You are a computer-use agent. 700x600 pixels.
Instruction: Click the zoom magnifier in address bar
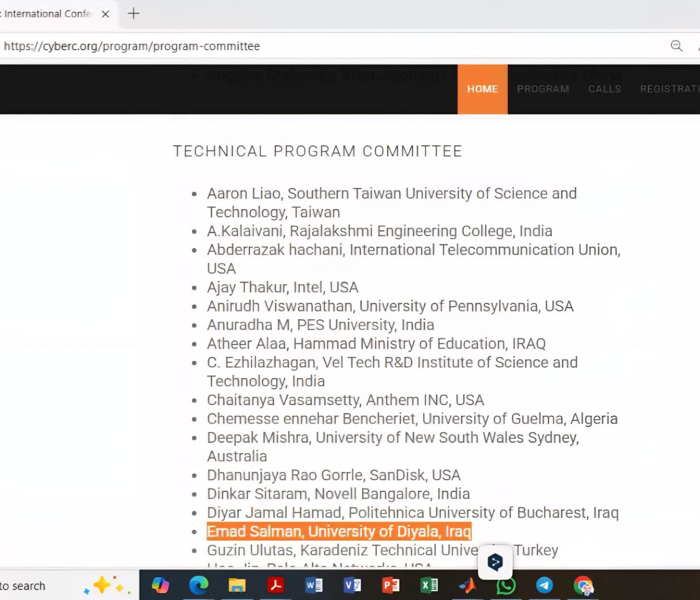pos(676,46)
